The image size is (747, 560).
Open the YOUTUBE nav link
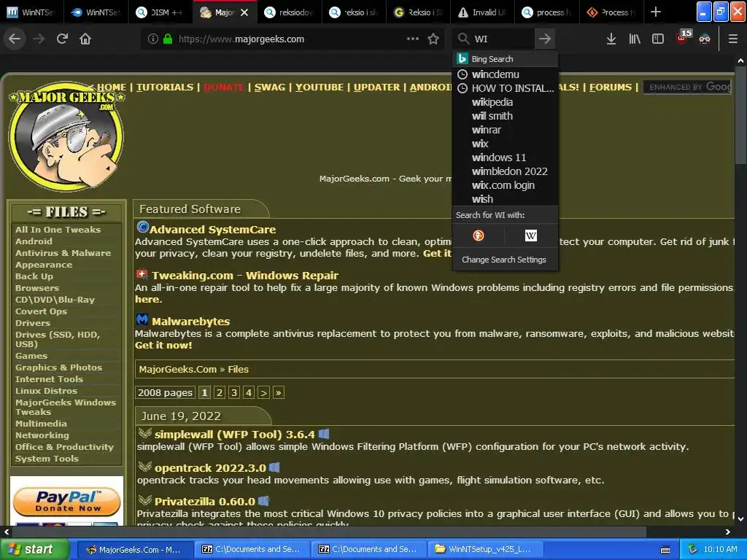[320, 87]
